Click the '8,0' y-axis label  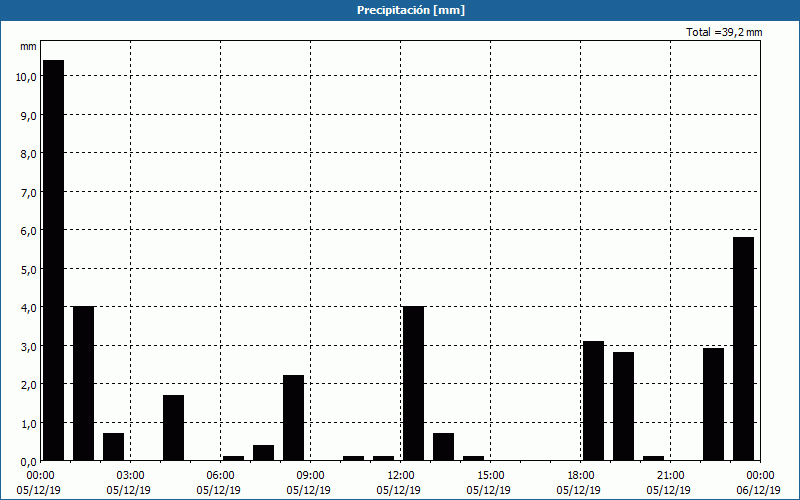tap(29, 154)
